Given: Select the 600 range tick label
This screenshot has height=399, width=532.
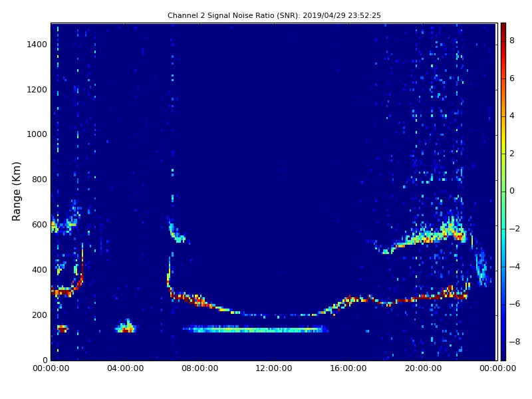Looking at the screenshot, I should point(39,225).
